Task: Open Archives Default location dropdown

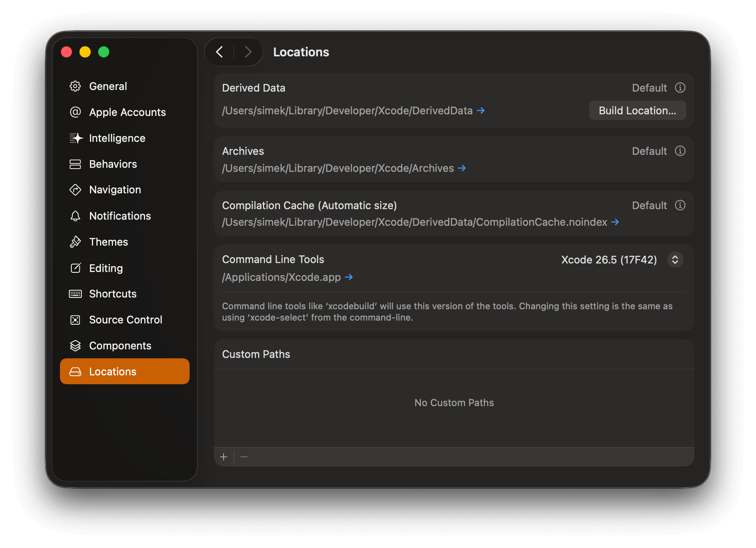Action: (649, 151)
